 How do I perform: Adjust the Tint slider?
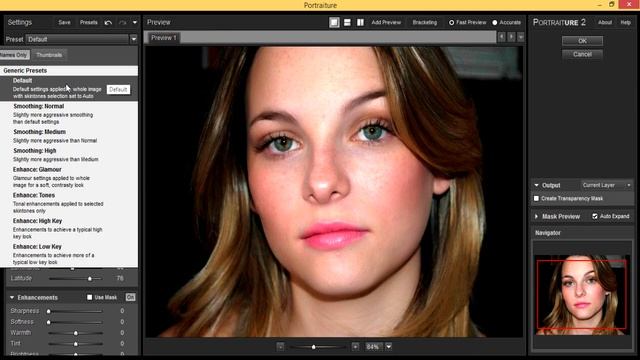point(75,344)
